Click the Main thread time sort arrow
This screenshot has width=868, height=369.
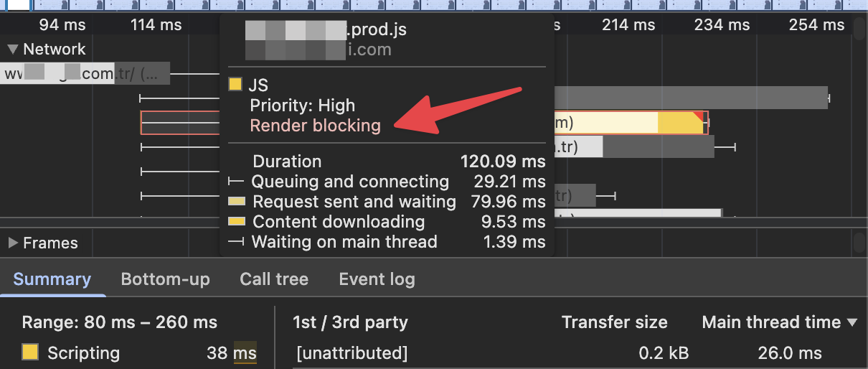pos(852,323)
